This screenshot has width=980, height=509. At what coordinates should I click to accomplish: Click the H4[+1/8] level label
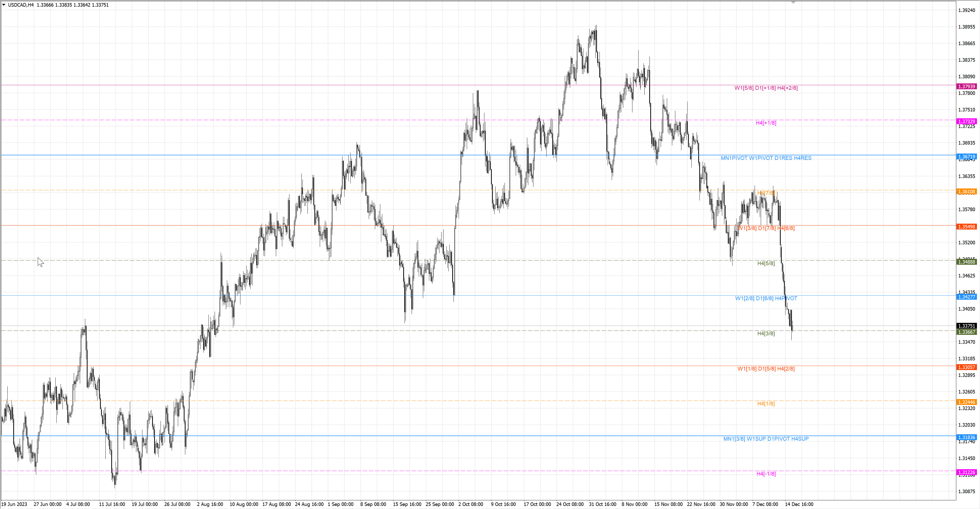[x=766, y=123]
